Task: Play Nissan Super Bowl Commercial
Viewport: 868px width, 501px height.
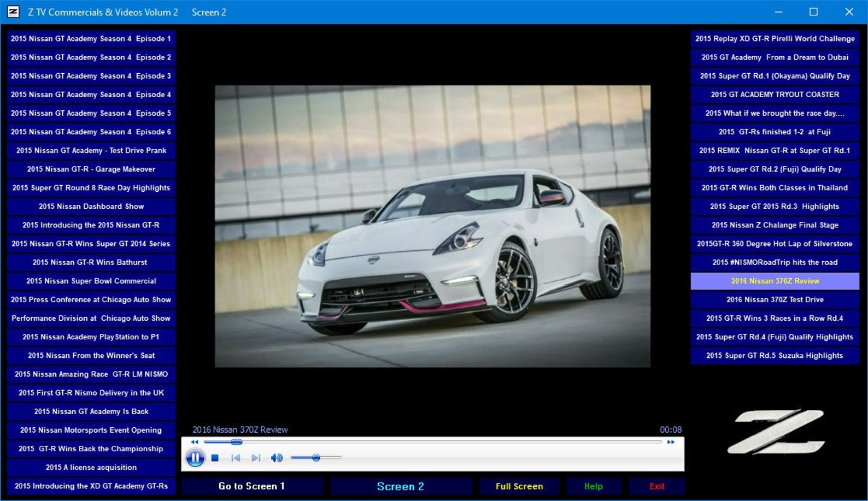Action: [91, 281]
